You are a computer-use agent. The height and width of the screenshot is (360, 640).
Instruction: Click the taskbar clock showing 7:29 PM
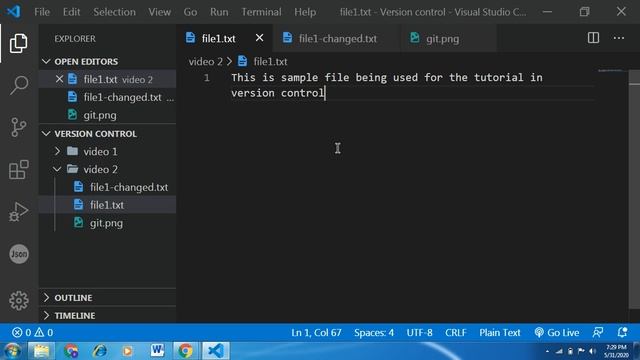(x=616, y=351)
